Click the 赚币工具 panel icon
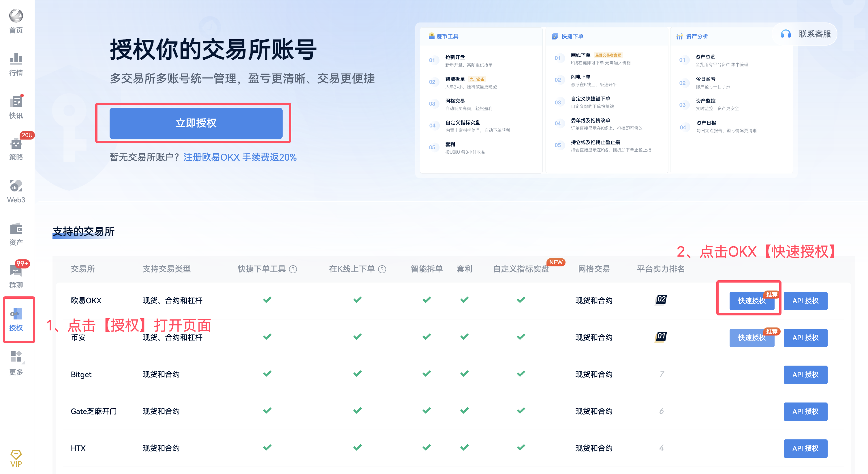Viewport: 868px width, 474px height. tap(431, 36)
